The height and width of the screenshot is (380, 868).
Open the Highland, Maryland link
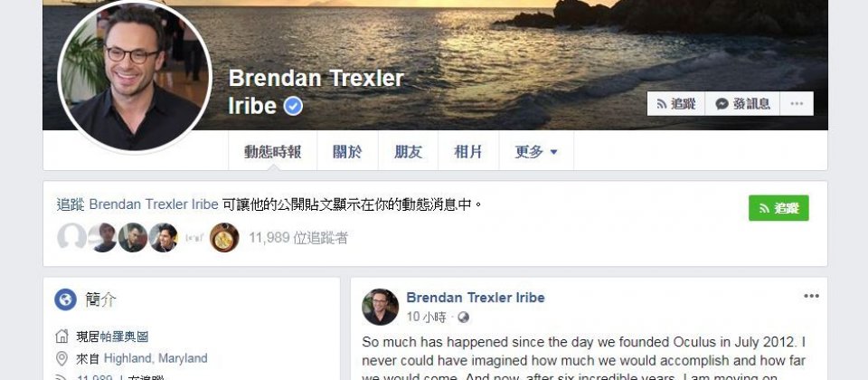coord(156,358)
